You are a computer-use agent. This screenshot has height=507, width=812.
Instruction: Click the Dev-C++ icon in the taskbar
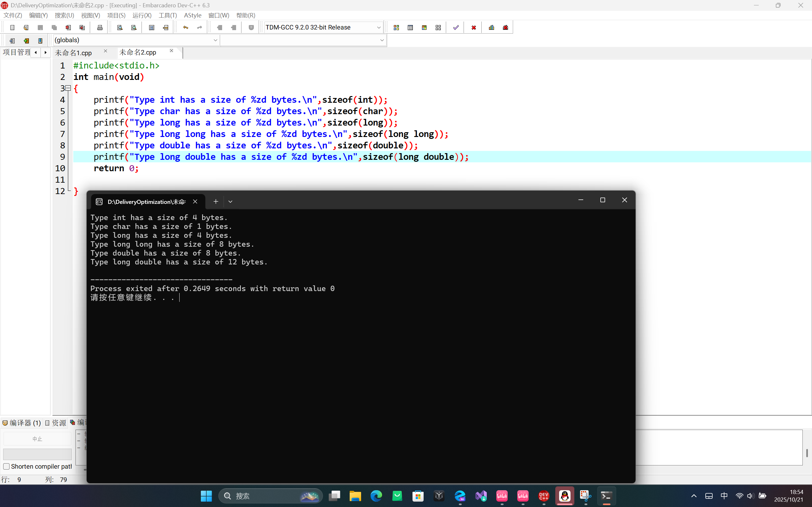tap(544, 496)
